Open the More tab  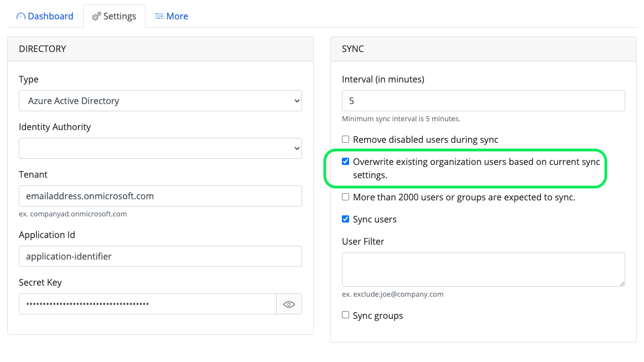pos(172,16)
